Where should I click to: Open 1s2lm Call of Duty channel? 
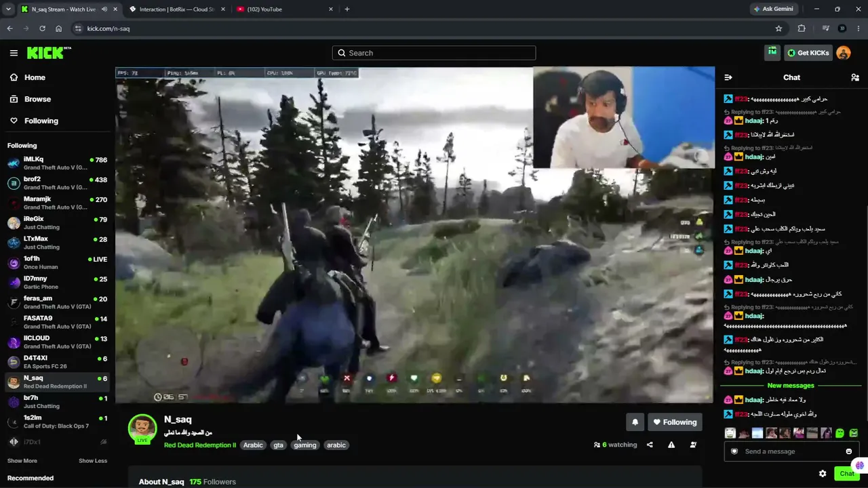pos(57,421)
